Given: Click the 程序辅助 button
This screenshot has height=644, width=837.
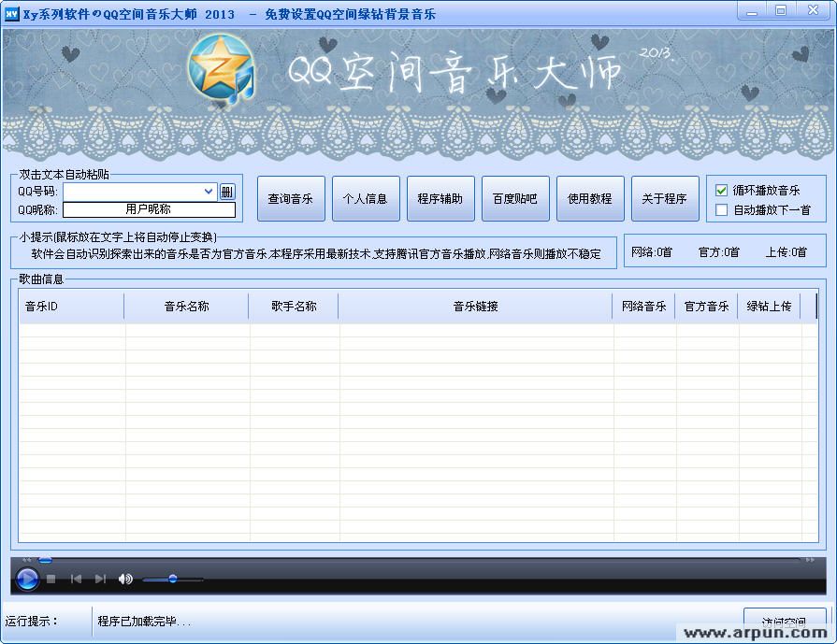Looking at the screenshot, I should pos(440,198).
